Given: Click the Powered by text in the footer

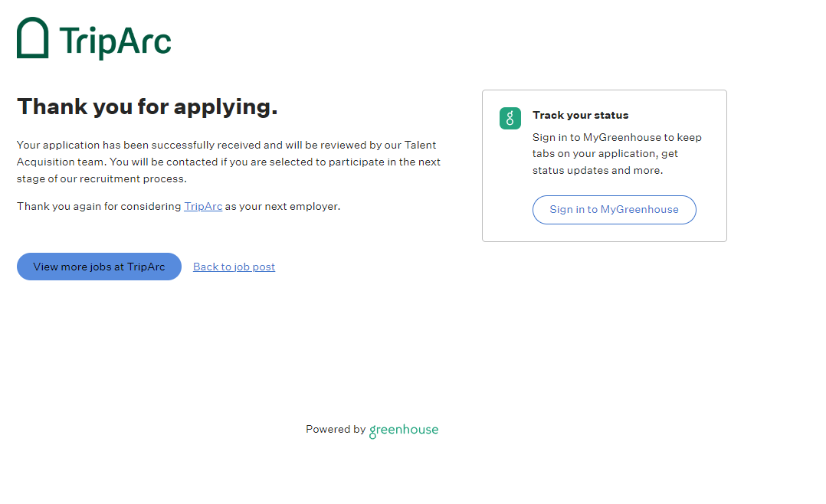Looking at the screenshot, I should pyautogui.click(x=336, y=430).
